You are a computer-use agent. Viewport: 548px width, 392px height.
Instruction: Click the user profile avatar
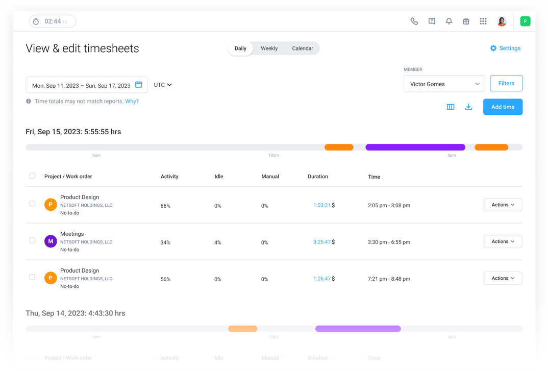point(502,21)
